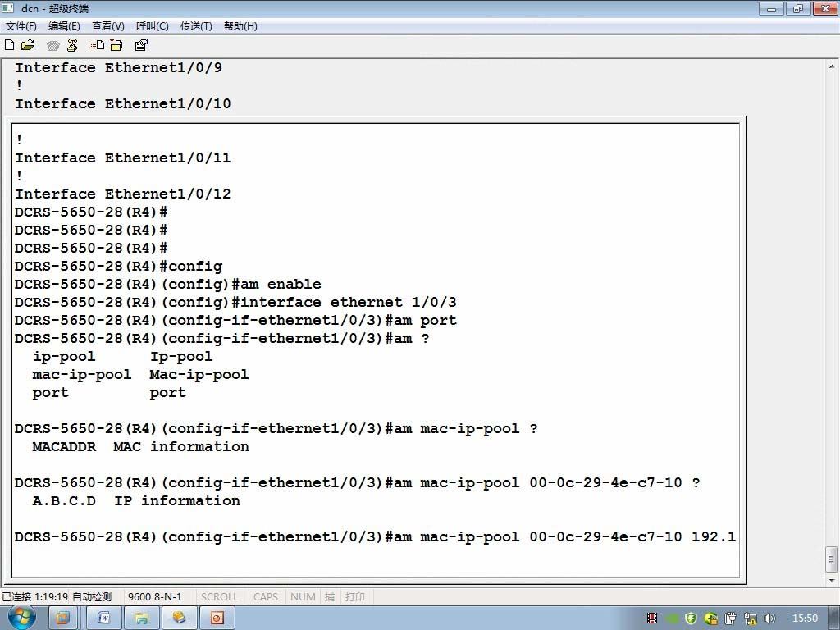Click the 9600 8-N-1 status entry
840x630 pixels.
point(155,597)
